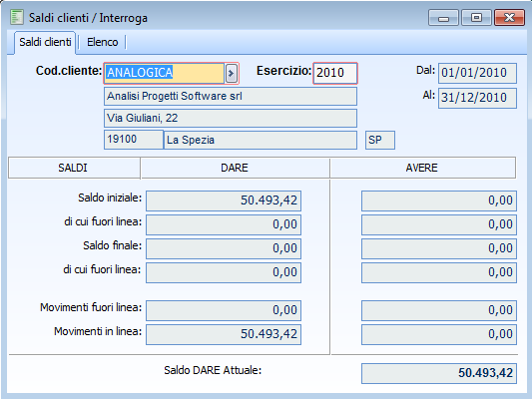
Task: Switch to the Elenco tab
Action: (103, 42)
